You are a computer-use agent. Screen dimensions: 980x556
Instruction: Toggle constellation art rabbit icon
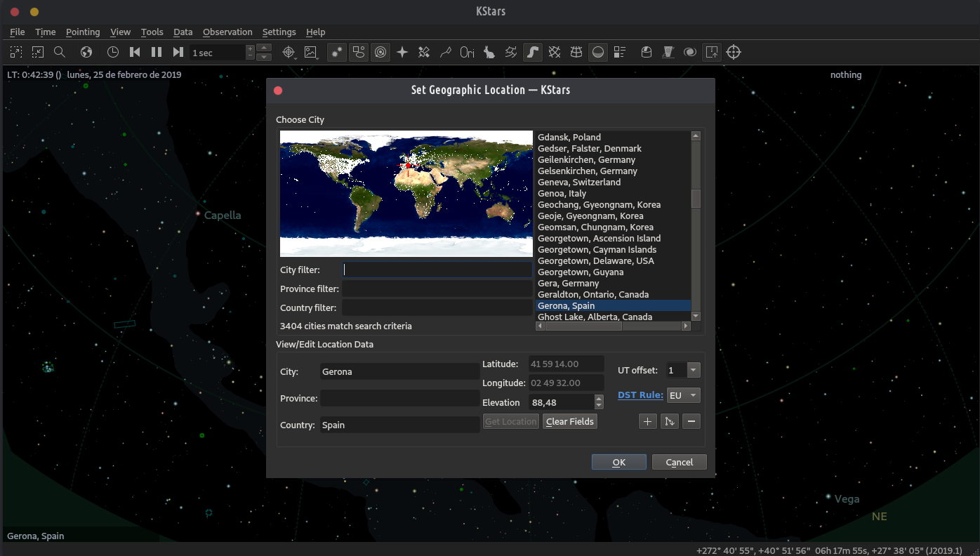pyautogui.click(x=489, y=52)
